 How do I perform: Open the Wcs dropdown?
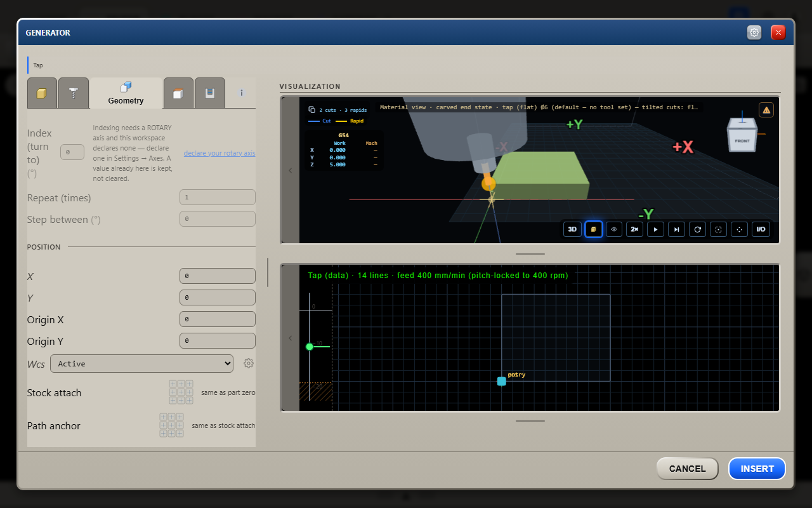(143, 364)
